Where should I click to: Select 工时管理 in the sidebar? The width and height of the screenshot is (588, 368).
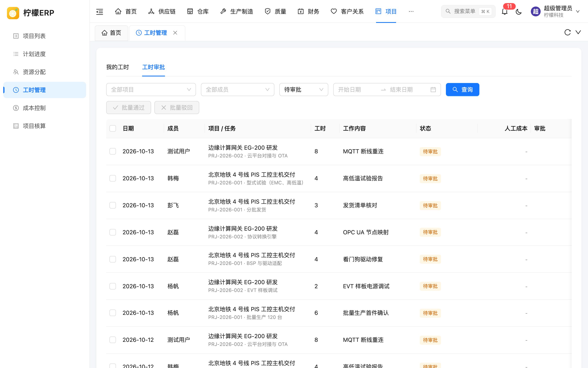[45, 90]
